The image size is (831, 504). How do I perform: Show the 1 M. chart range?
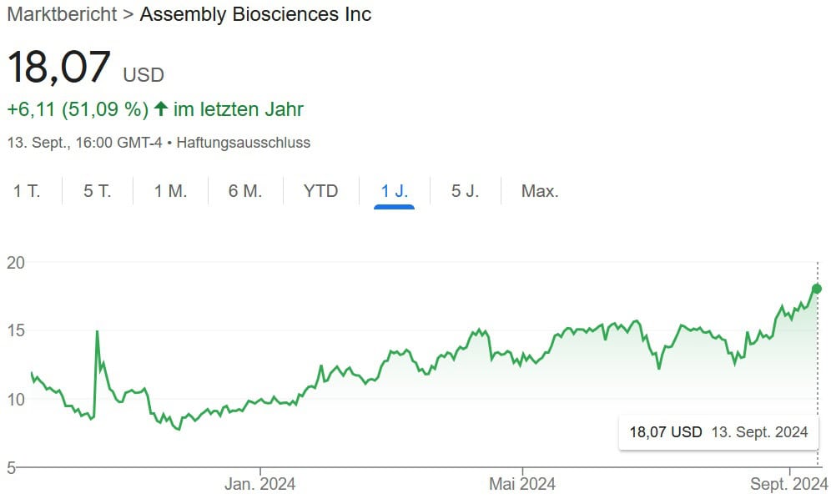(x=170, y=191)
